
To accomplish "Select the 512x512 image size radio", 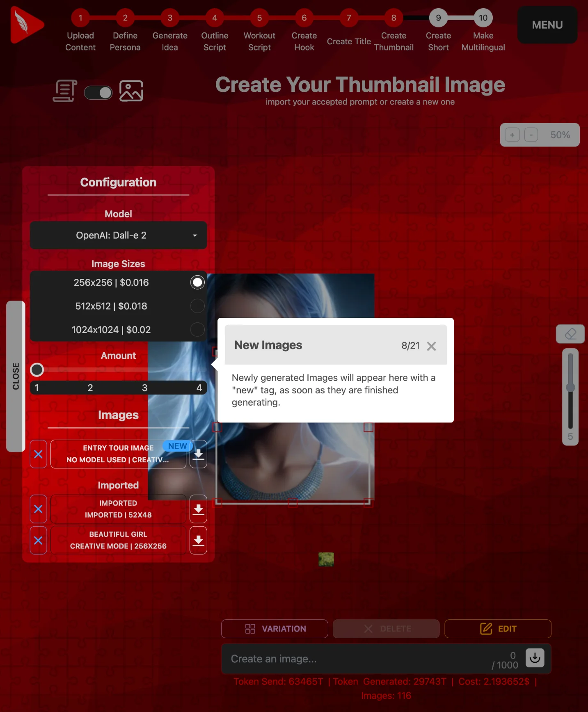I will click(x=197, y=306).
